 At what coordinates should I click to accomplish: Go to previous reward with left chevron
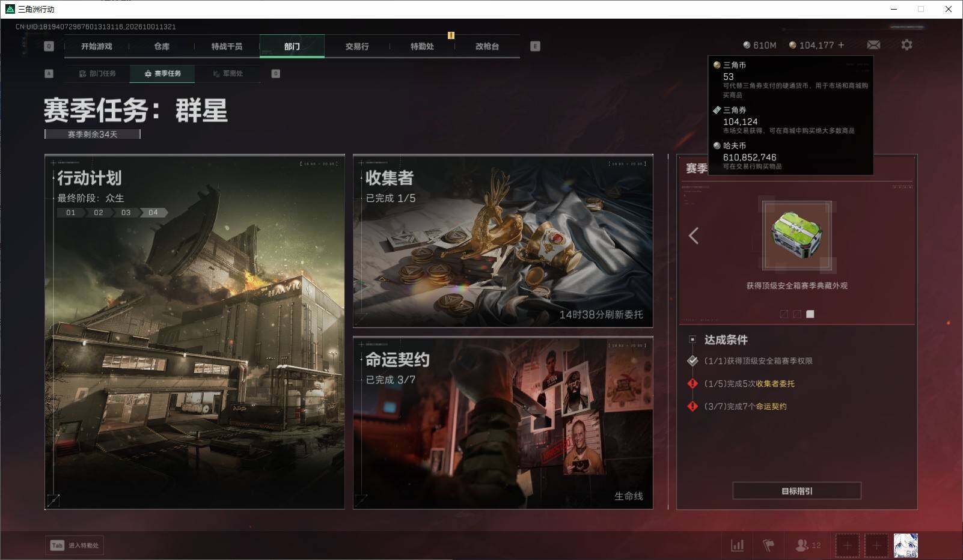694,236
